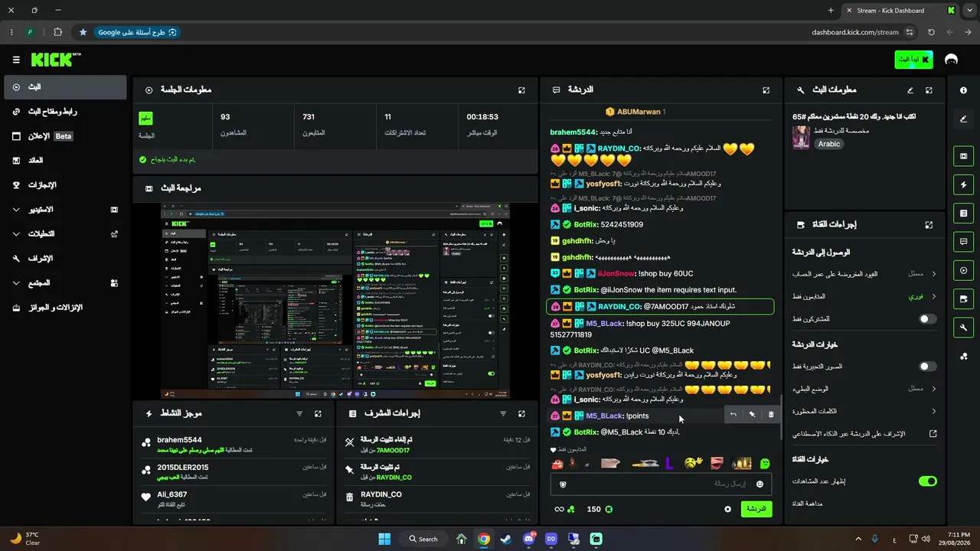Pop out the معلومات البث panel
This screenshot has height=551, width=980.
pos(929,90)
